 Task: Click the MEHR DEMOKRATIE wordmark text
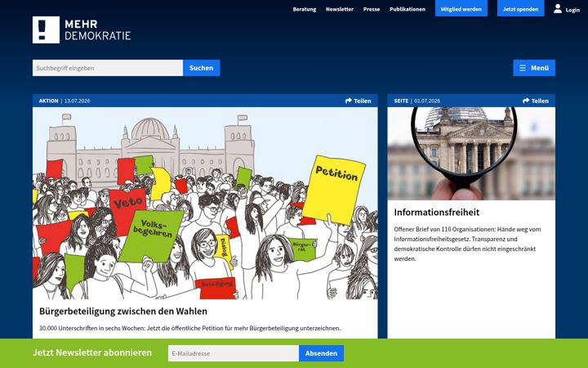(97, 30)
